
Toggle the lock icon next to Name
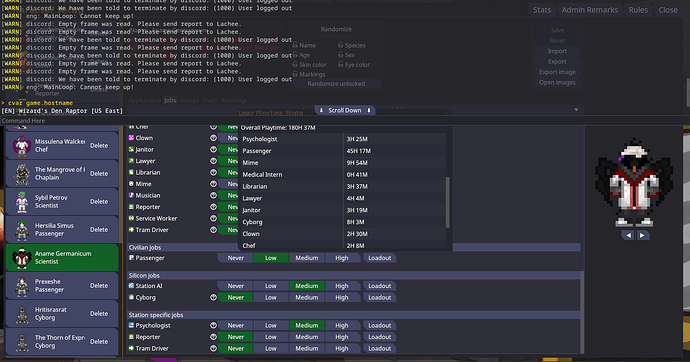tap(295, 45)
